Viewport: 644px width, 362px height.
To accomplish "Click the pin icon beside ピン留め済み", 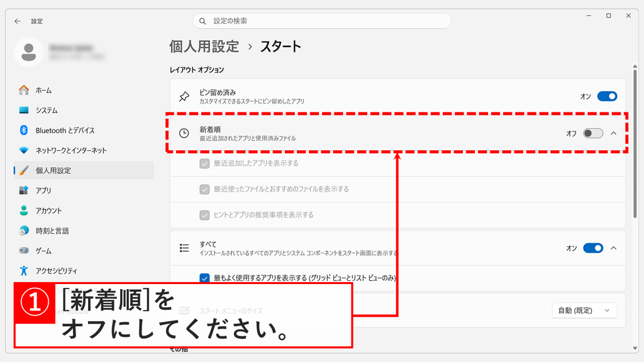I will 184,96.
